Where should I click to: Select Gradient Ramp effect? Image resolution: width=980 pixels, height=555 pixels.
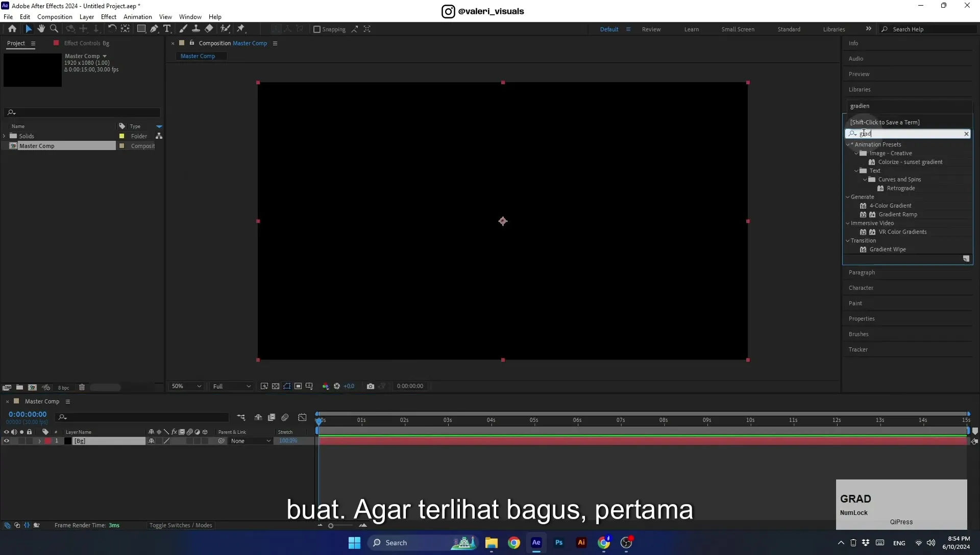point(898,214)
